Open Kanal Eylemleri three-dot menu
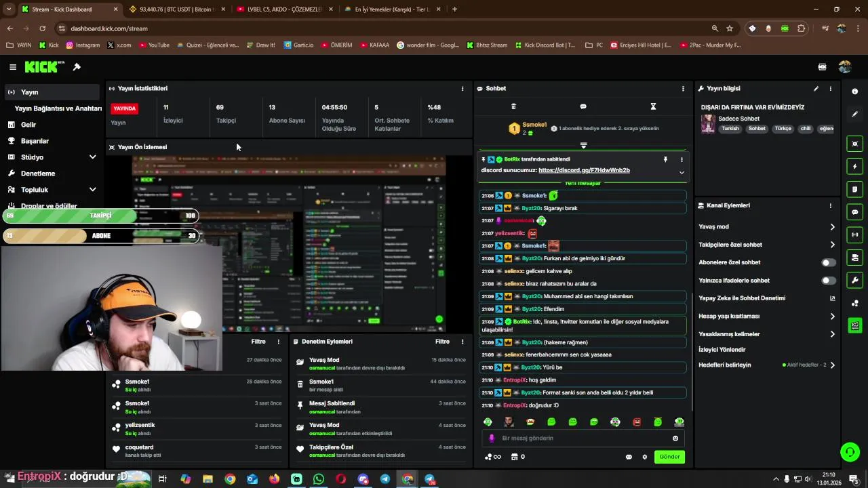Image resolution: width=868 pixels, height=488 pixels. [830, 205]
